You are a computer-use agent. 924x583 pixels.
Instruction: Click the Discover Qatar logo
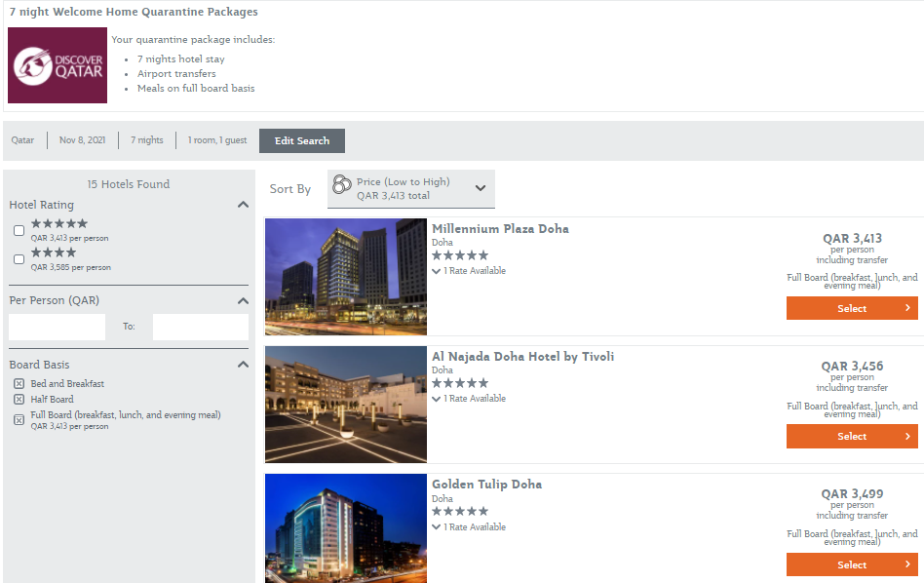(x=58, y=65)
